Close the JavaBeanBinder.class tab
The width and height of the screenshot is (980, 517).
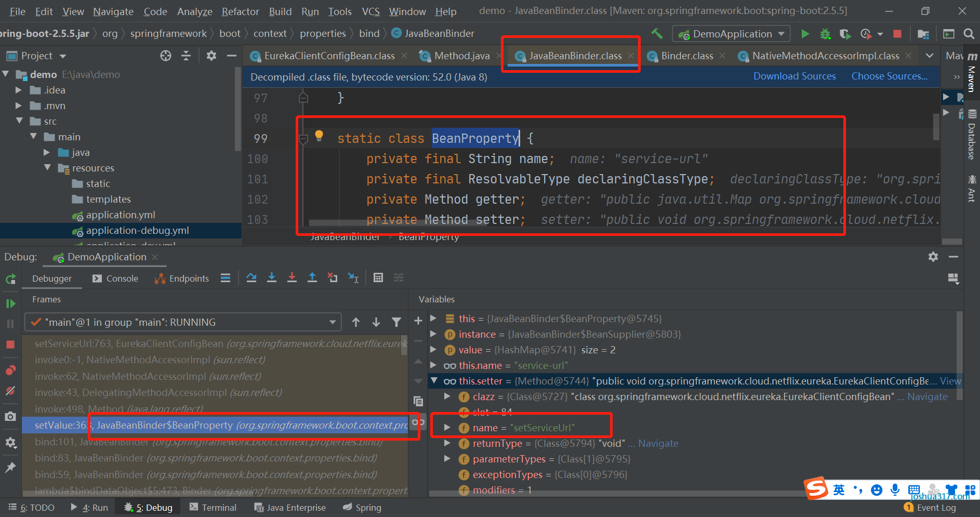point(630,56)
